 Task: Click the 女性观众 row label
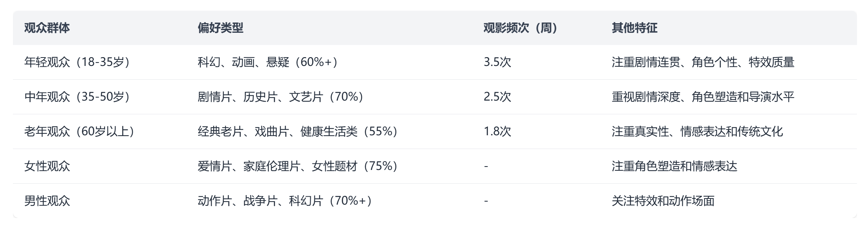(47, 166)
